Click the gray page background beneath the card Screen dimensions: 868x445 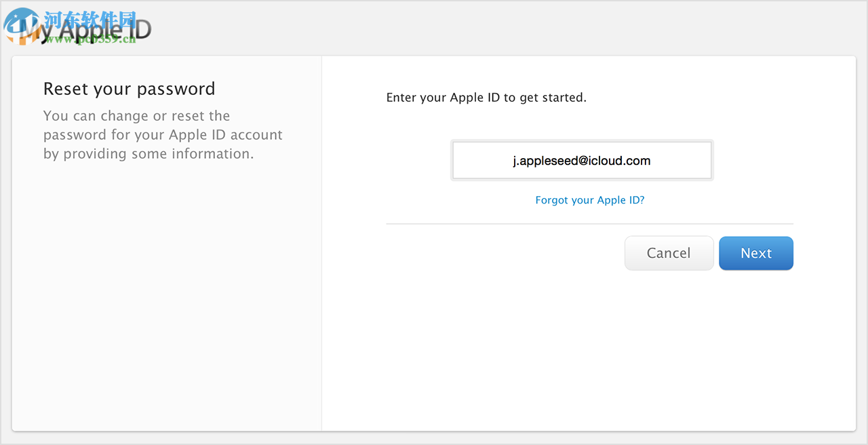click(434, 438)
